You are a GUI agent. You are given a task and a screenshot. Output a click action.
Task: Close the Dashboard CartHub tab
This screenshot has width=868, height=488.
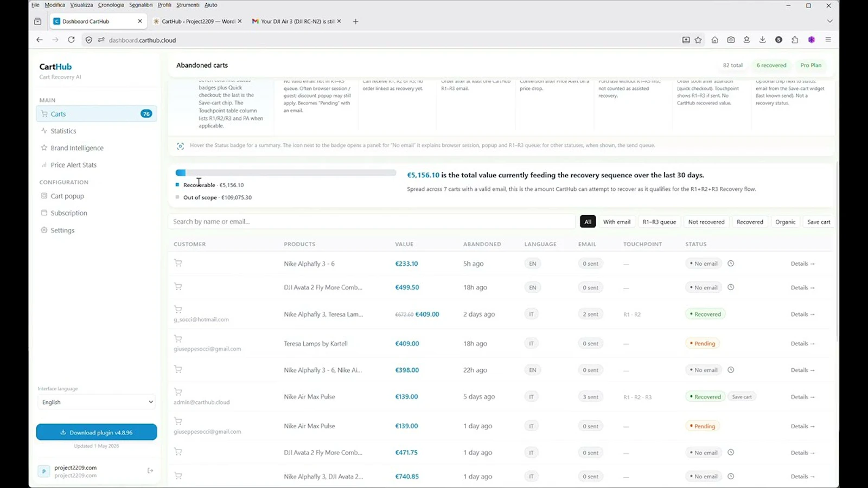(x=140, y=21)
